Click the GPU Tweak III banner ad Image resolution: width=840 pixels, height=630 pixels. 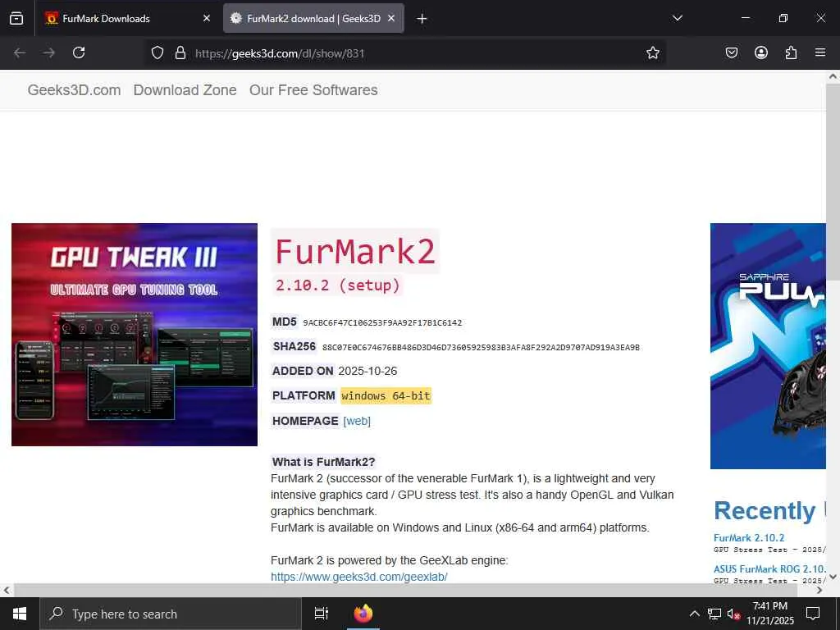click(135, 335)
